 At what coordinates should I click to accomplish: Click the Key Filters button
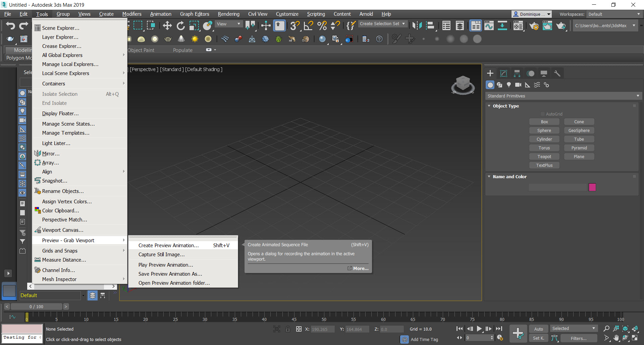tap(578, 338)
